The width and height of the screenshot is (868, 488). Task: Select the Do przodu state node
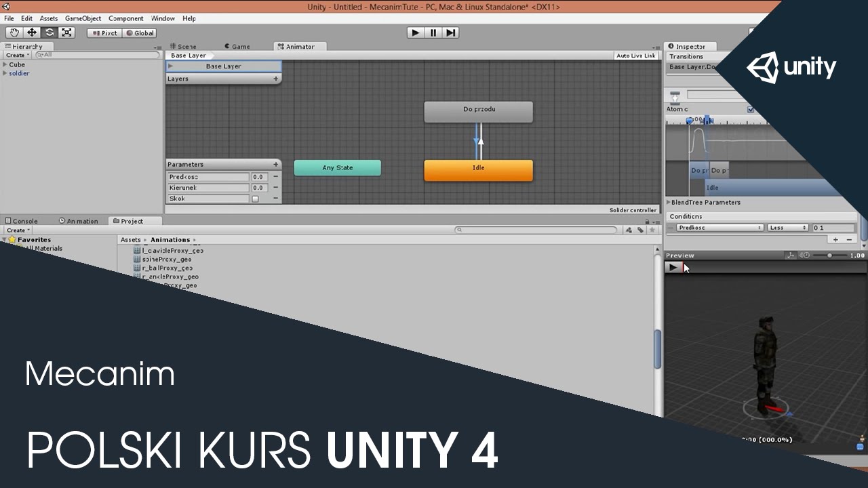pos(479,112)
